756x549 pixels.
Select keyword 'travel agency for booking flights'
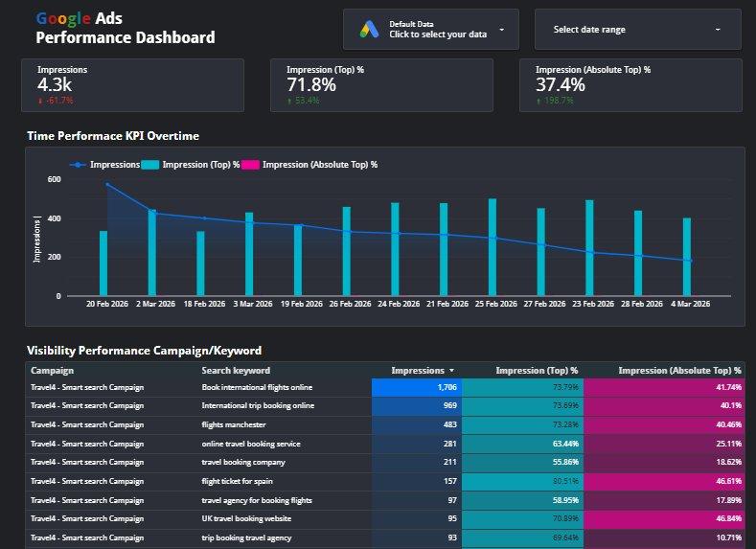pos(257,501)
